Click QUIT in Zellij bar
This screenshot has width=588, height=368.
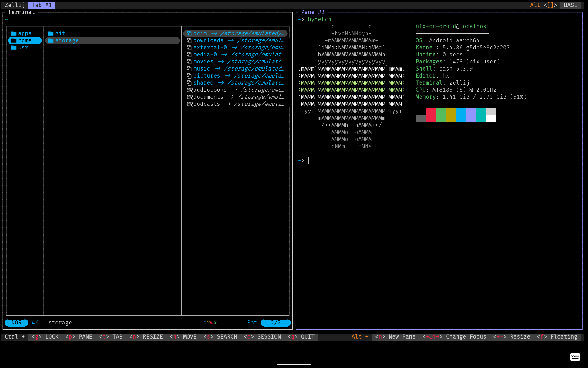(301, 337)
